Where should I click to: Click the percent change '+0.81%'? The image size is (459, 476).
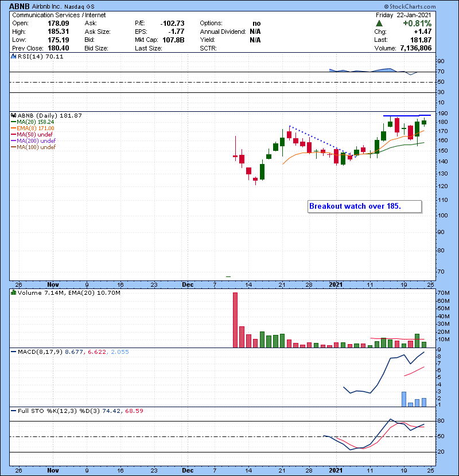tap(417, 24)
